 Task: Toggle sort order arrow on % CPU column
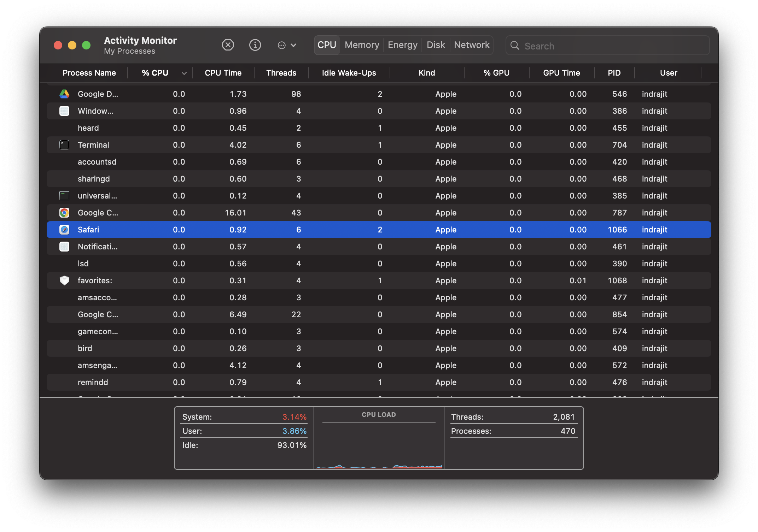click(x=184, y=73)
